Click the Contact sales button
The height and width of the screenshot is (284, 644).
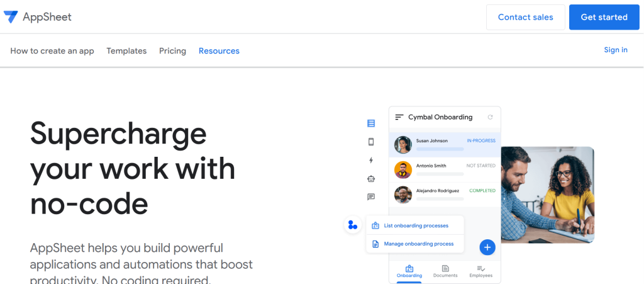pos(525,17)
